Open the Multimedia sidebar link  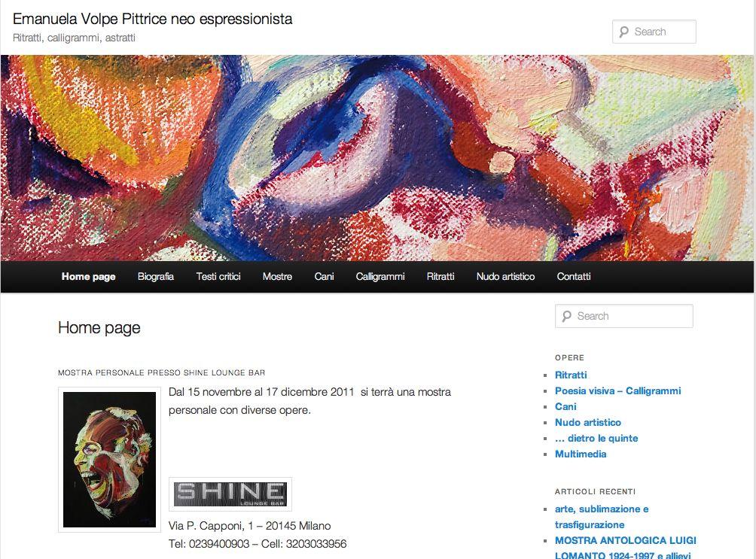tap(581, 454)
